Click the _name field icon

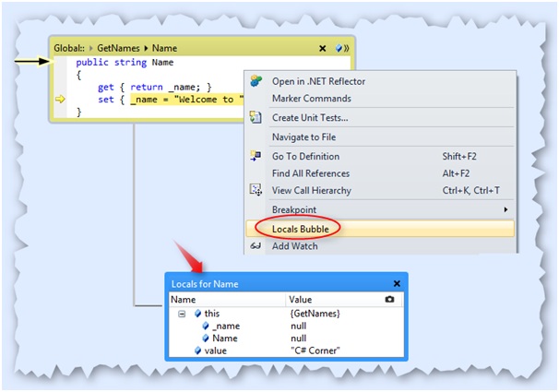pos(206,327)
